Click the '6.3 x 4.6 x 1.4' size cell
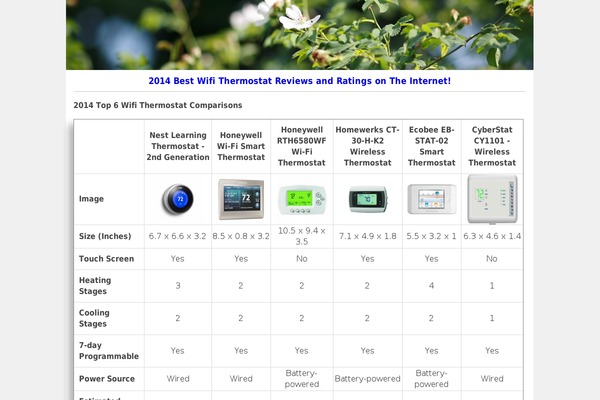The width and height of the screenshot is (600, 400). (492, 236)
